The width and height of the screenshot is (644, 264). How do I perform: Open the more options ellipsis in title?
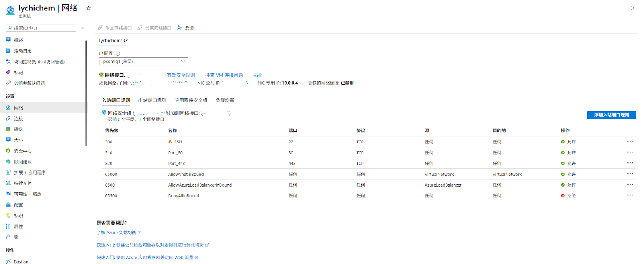tap(99, 8)
